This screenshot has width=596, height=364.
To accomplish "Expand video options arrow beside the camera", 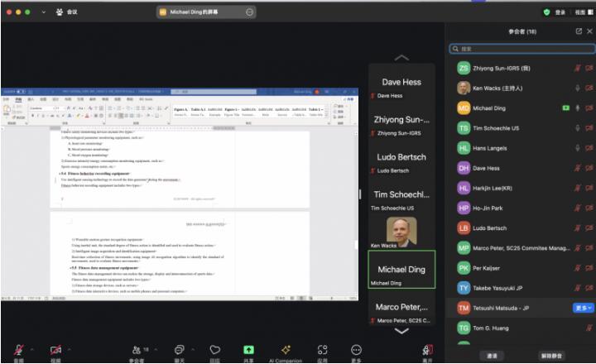I will (x=71, y=347).
